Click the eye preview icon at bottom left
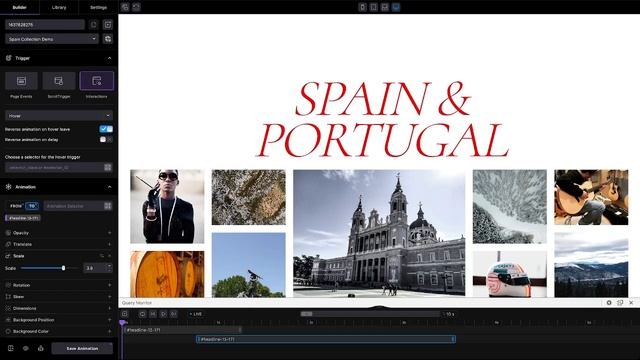Screen dimensions: 640x360 [26, 349]
